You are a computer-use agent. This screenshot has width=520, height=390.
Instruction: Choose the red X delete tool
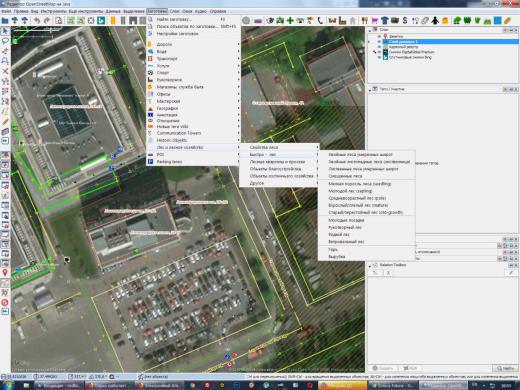point(5,71)
